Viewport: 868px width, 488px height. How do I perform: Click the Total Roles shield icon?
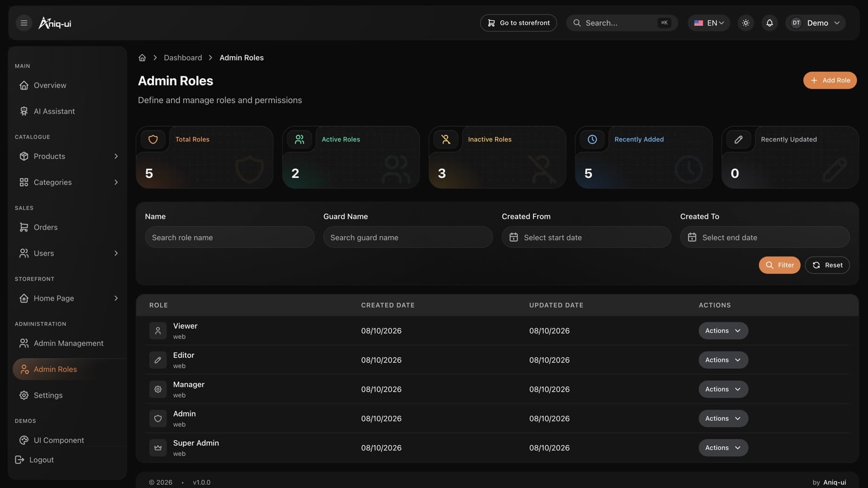tap(153, 139)
